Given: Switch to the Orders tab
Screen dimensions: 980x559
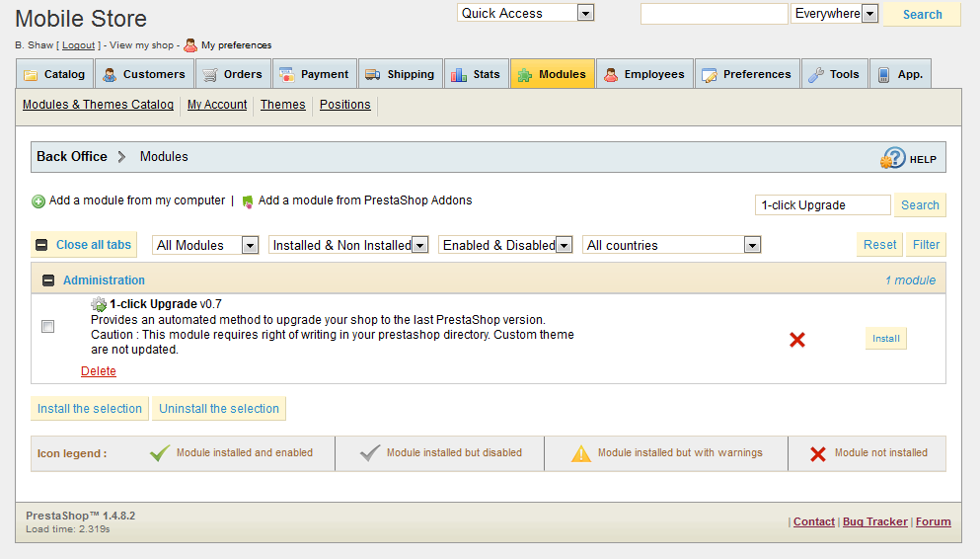Looking at the screenshot, I should pyautogui.click(x=233, y=74).
